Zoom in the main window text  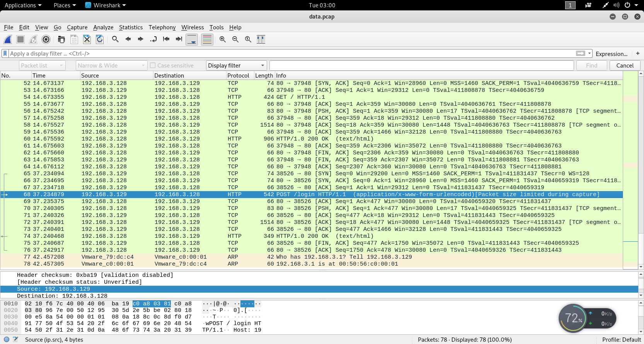coord(223,39)
